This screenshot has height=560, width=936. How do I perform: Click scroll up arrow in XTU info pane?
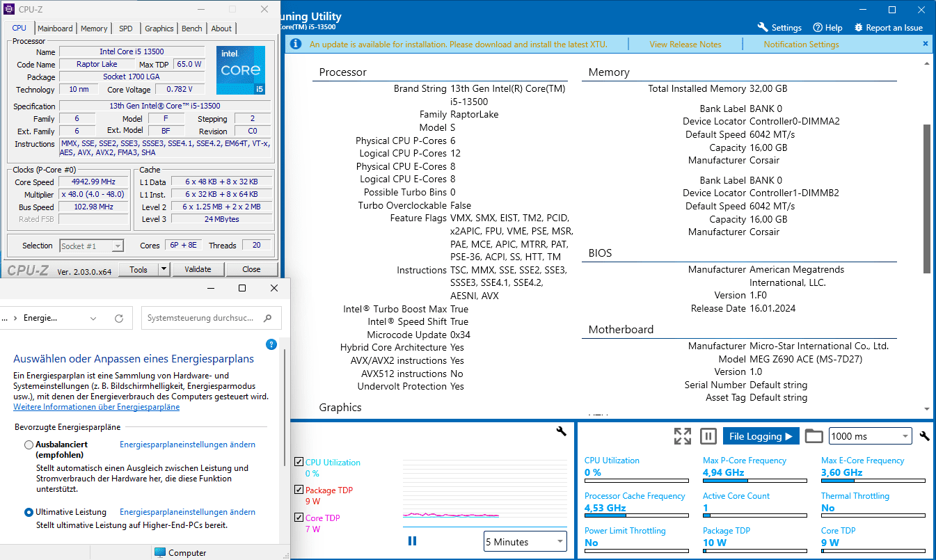pos(926,63)
